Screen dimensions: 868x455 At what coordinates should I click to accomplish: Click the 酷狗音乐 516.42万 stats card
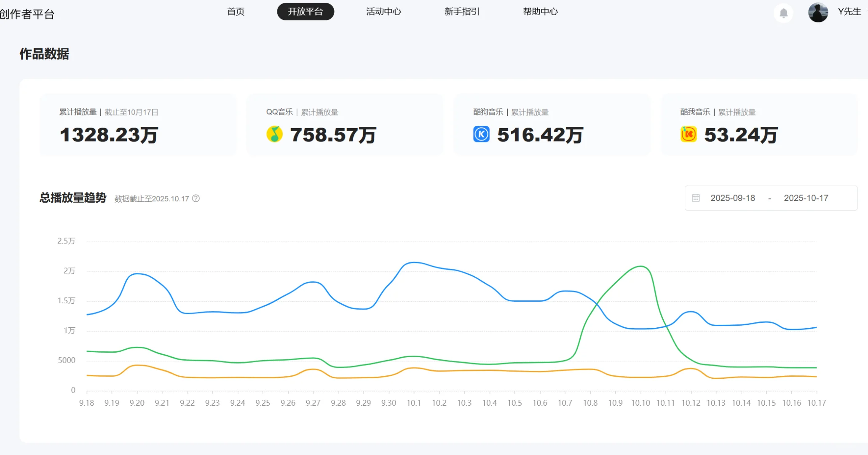tap(552, 125)
